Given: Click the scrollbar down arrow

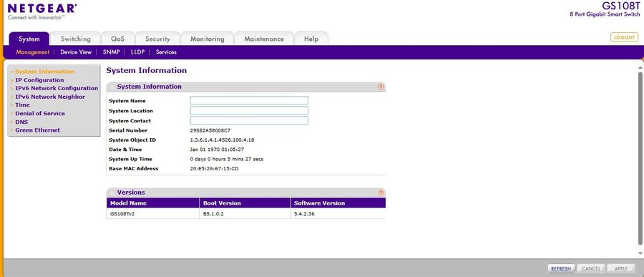Looking at the screenshot, I should (640, 253).
